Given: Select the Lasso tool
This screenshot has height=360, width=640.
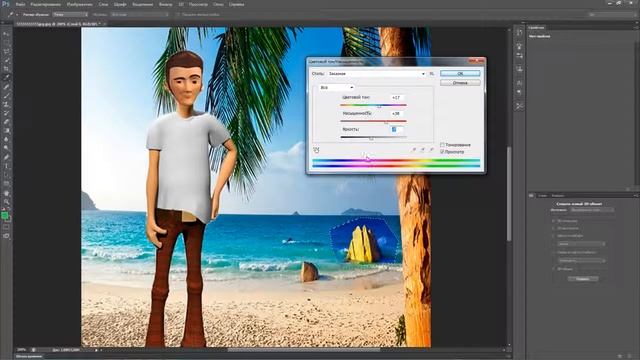Looking at the screenshot, I should (x=6, y=51).
